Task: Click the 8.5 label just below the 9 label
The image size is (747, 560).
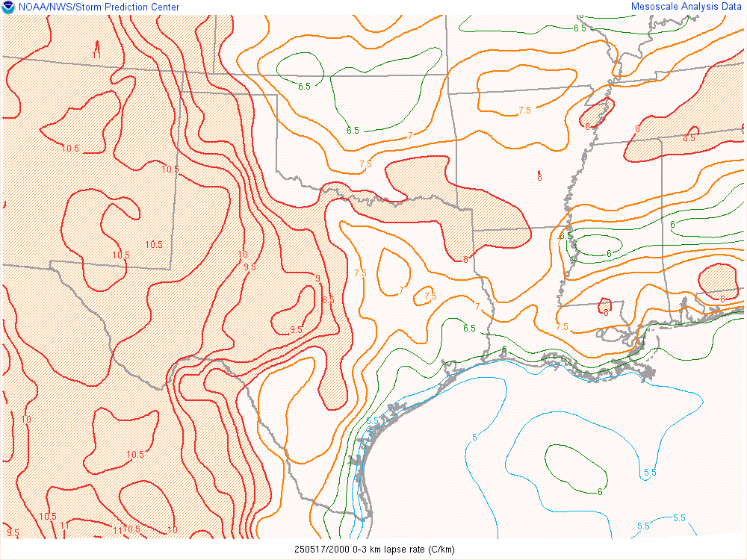Action: pos(328,299)
